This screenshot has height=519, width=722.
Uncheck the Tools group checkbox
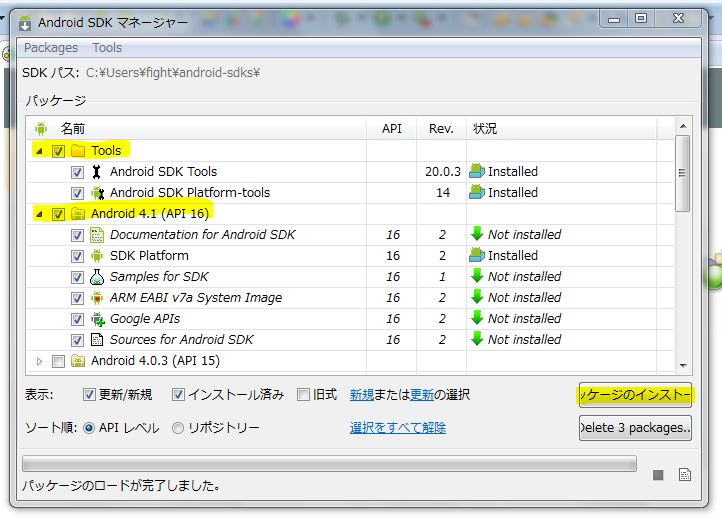(58, 151)
